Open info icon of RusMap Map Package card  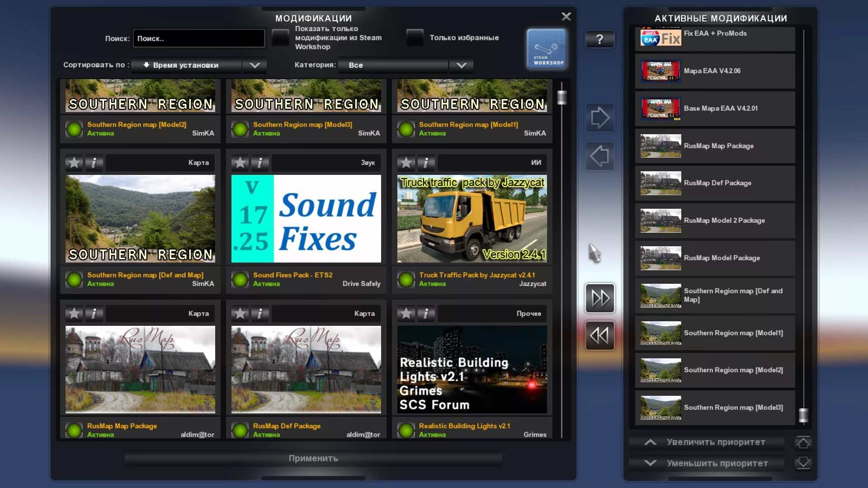[x=94, y=314]
